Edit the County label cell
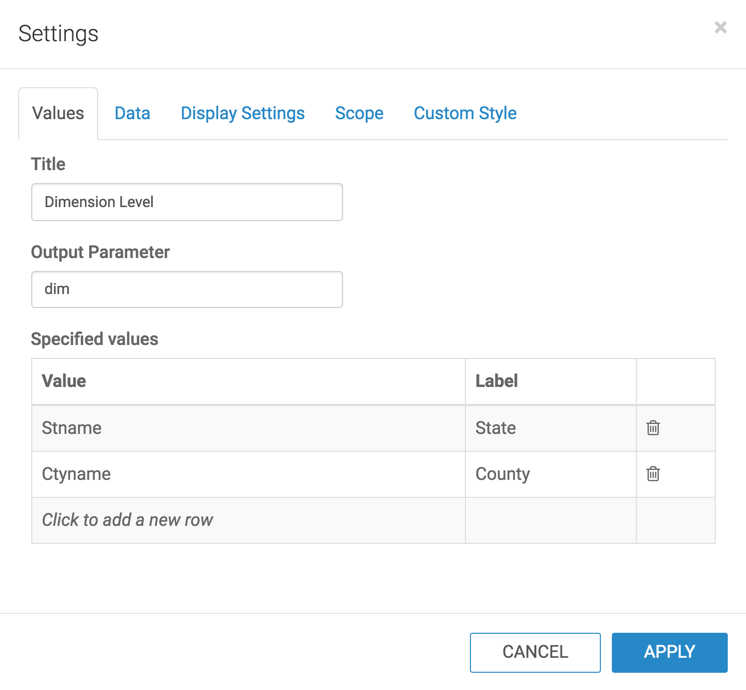Image resolution: width=746 pixels, height=690 pixels. pyautogui.click(x=550, y=474)
